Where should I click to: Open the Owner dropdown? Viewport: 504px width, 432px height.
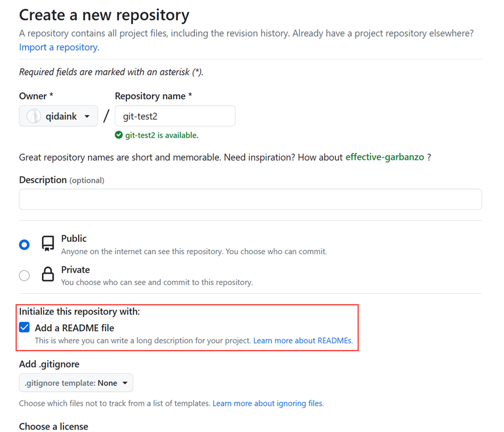[58, 117]
